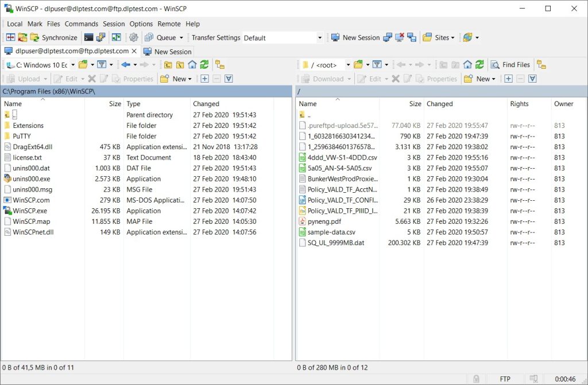Open remote panel New dropdown
Screen dimensions: 588x385
click(x=479, y=79)
